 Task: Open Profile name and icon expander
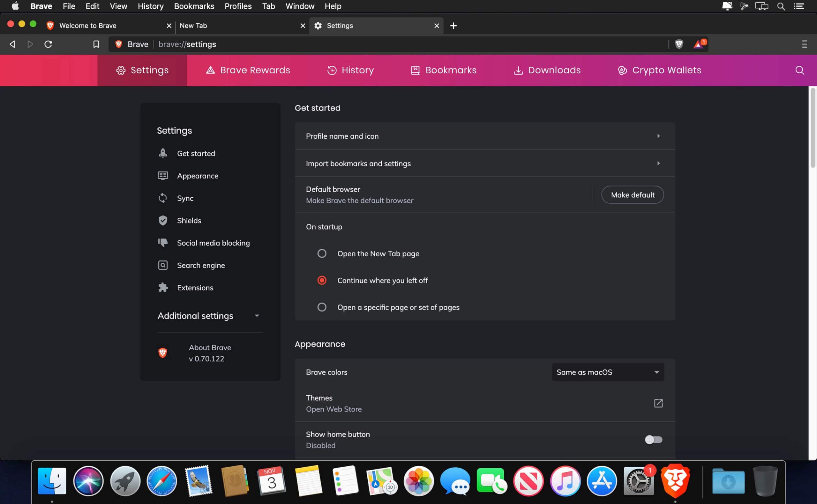[658, 136]
